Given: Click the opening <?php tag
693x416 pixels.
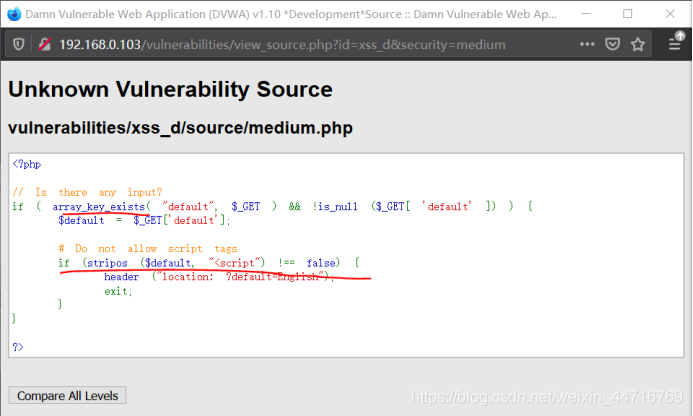Looking at the screenshot, I should [x=27, y=164].
